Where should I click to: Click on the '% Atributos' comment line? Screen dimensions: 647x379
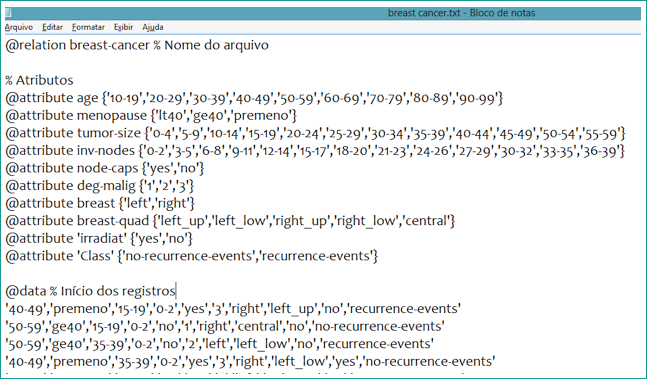pos(39,80)
